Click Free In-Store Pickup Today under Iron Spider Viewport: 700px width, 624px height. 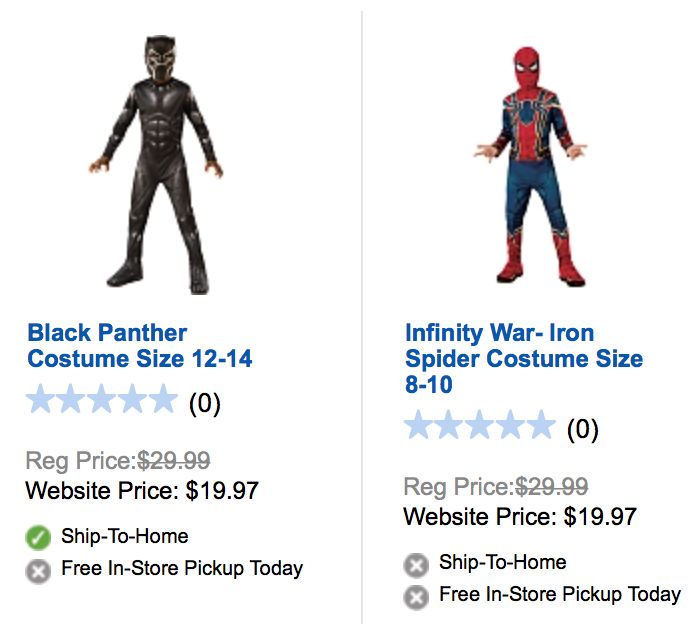[x=559, y=595]
